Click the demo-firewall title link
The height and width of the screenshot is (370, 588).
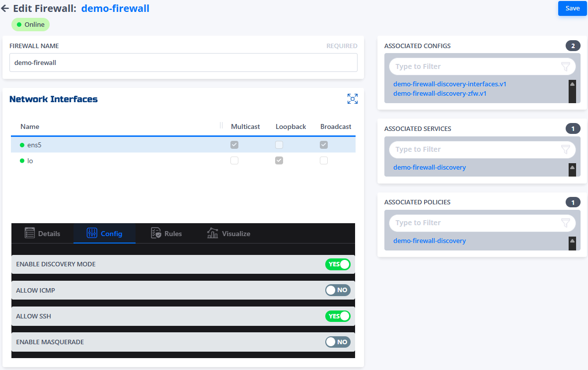tap(115, 8)
